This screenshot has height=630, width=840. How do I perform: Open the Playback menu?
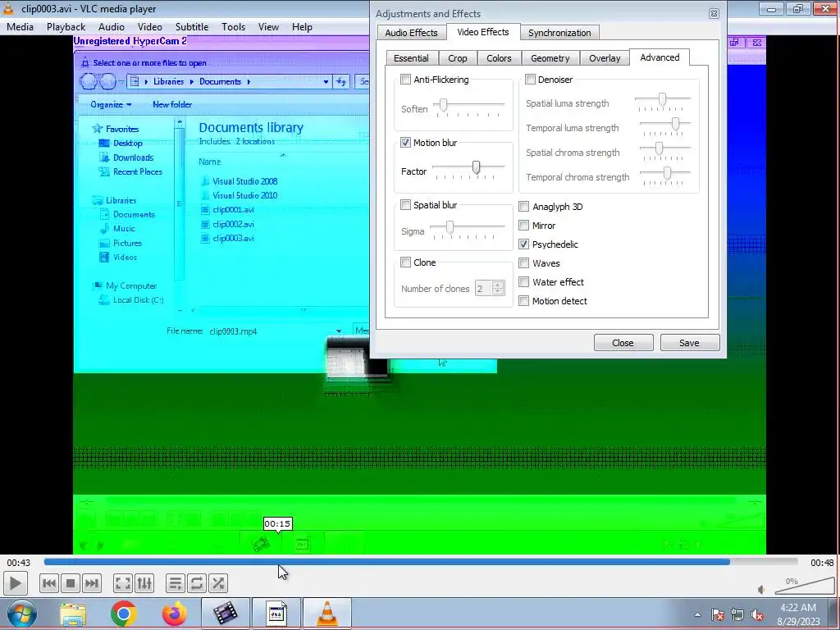pyautogui.click(x=66, y=27)
